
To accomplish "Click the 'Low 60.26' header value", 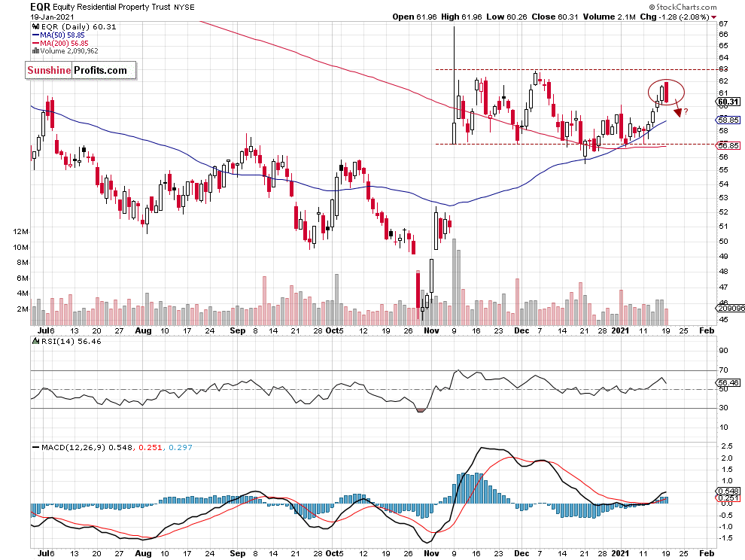I will point(506,17).
